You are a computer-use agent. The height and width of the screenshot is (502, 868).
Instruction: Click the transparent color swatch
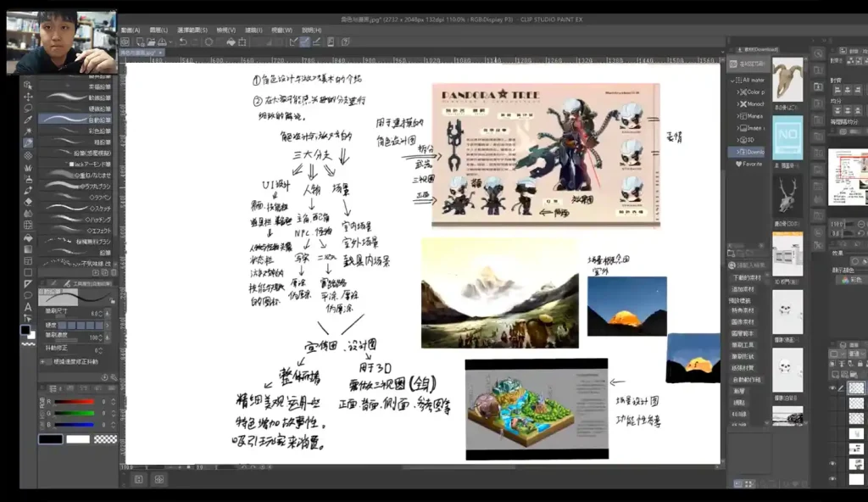105,438
